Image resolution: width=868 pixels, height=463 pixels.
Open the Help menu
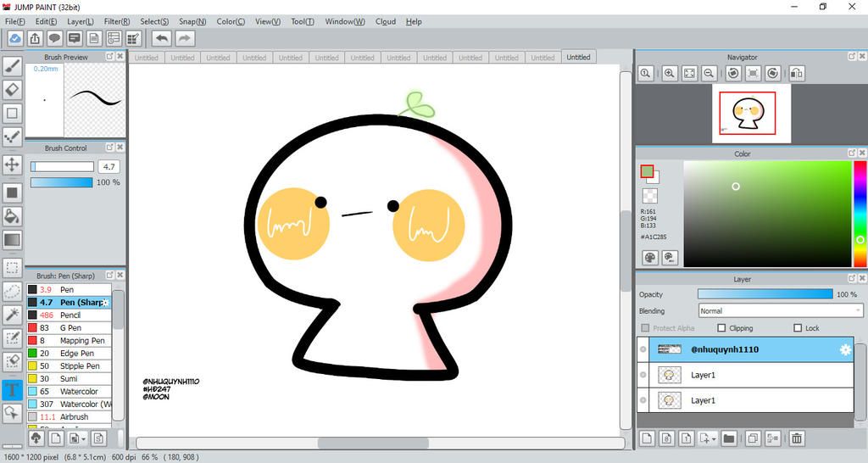click(414, 21)
